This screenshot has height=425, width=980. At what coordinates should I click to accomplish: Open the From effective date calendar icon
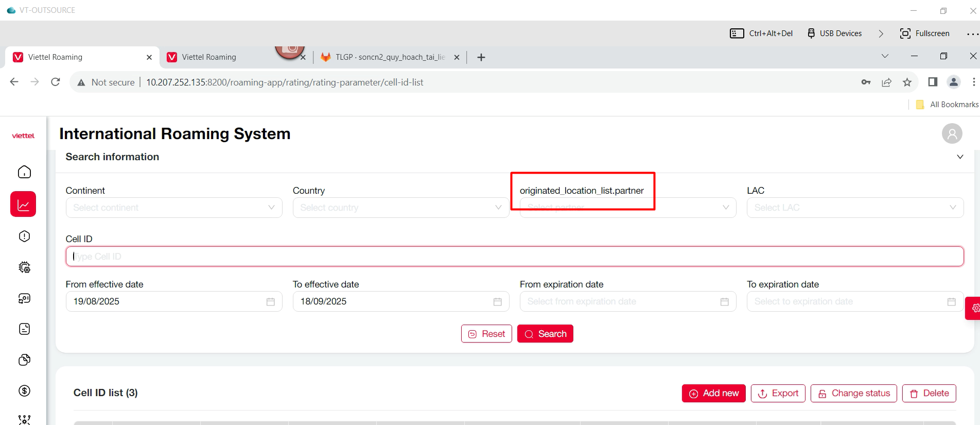(x=270, y=302)
